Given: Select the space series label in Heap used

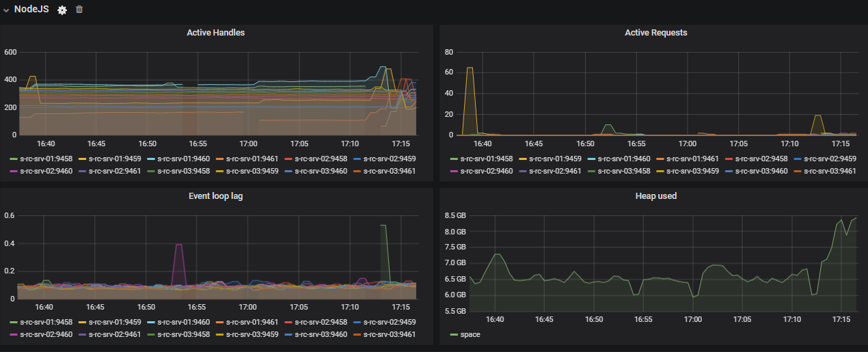Looking at the screenshot, I should 470,334.
